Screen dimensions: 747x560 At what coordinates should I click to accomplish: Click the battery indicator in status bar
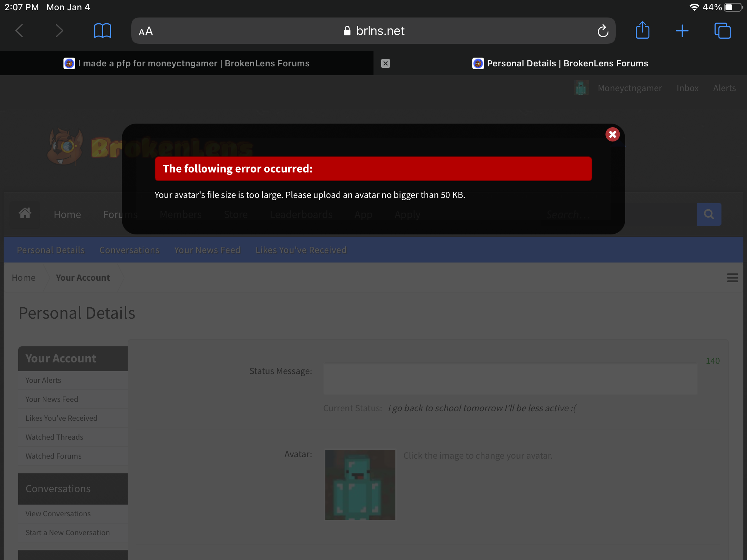pos(733,7)
